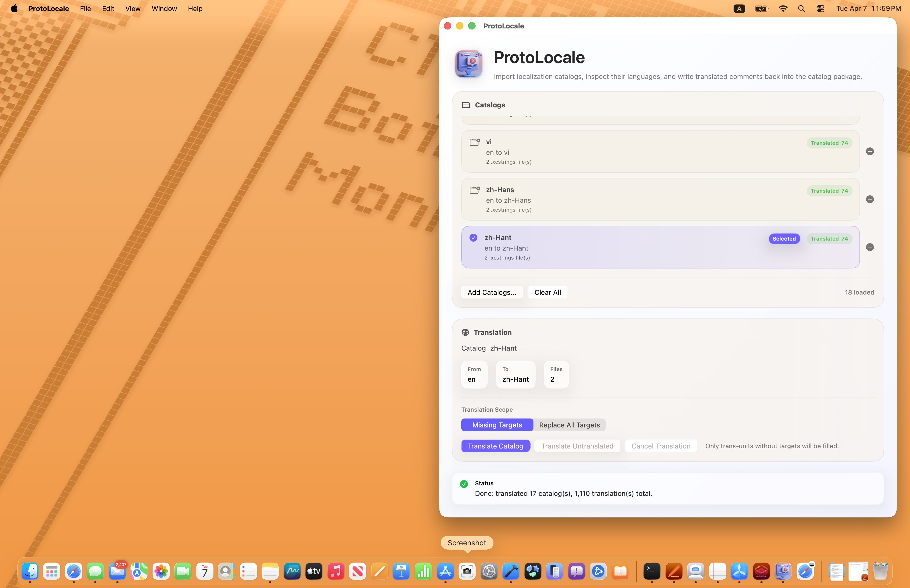Image resolution: width=910 pixels, height=588 pixels.
Task: Remove the zh-Hant catalog with minus icon
Action: click(x=869, y=247)
